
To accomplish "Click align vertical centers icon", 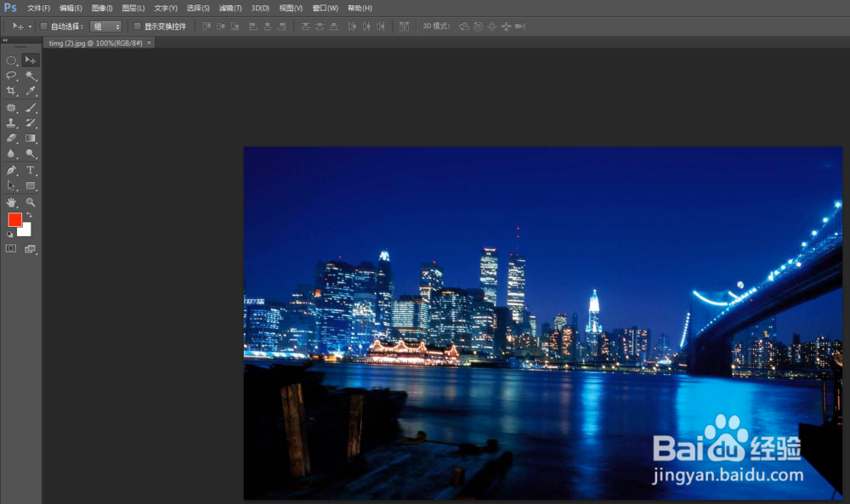I will point(221,26).
